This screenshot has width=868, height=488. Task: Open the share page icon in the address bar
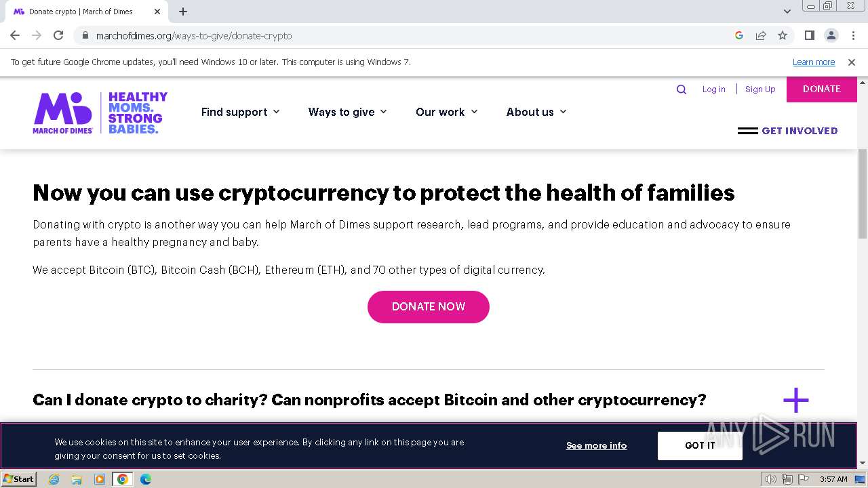click(x=761, y=35)
